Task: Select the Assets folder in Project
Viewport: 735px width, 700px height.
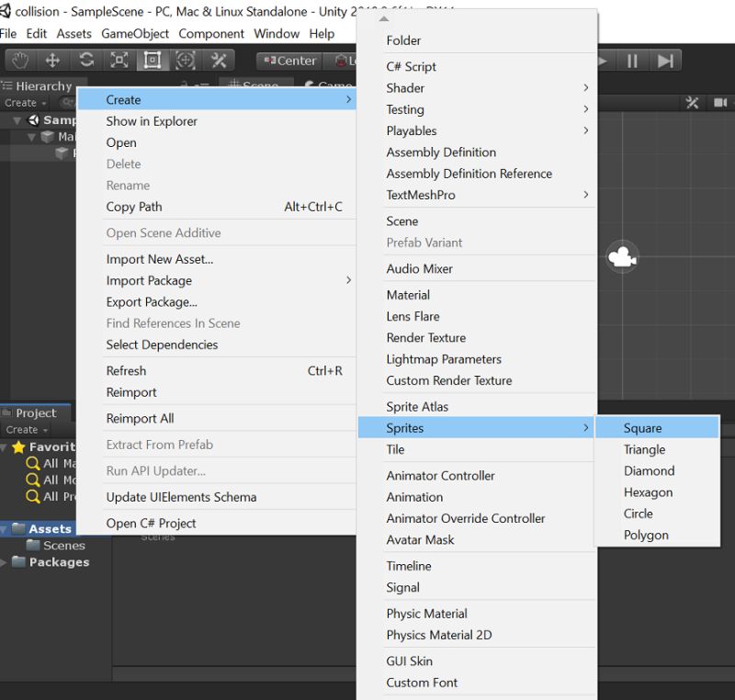Action: (51, 529)
